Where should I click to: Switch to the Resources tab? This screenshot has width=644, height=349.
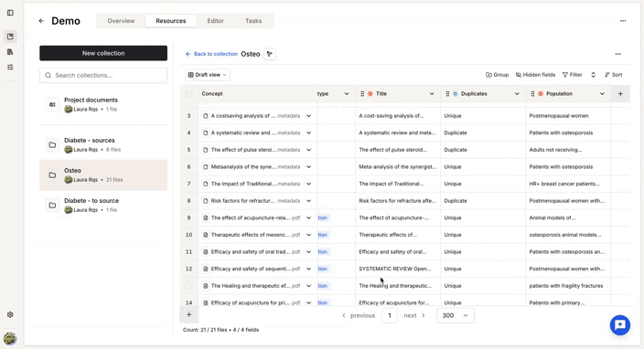point(171,21)
